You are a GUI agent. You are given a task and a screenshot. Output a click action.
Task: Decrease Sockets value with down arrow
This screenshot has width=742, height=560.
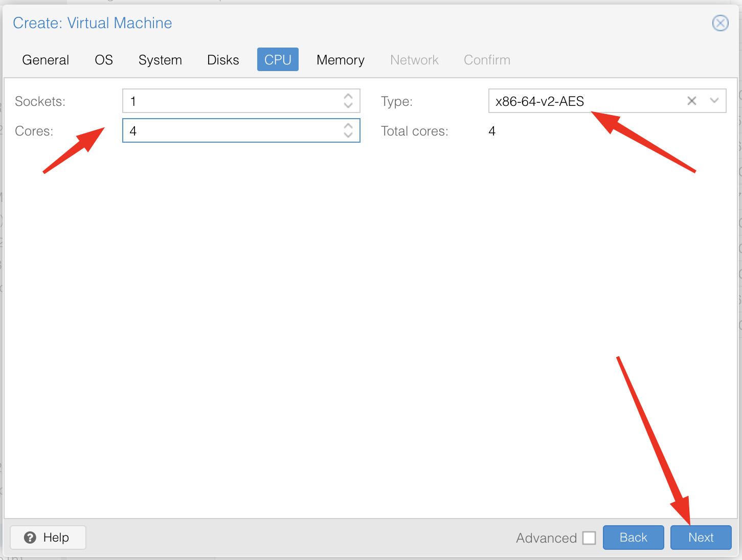pyautogui.click(x=348, y=106)
